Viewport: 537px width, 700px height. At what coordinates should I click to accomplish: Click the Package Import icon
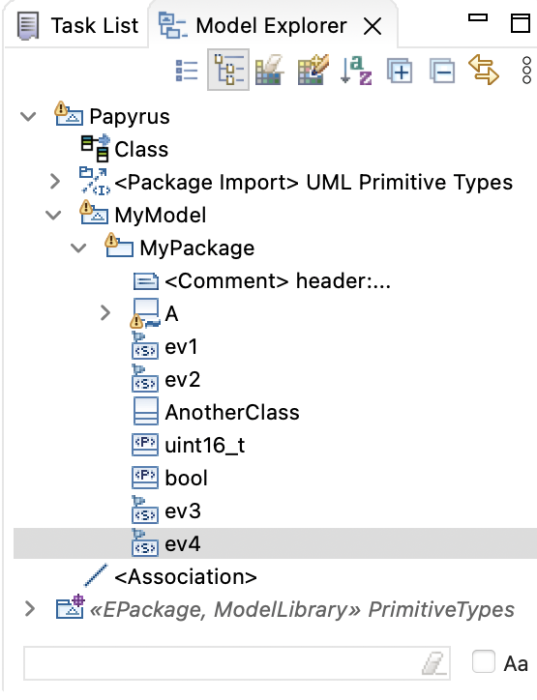click(x=95, y=181)
